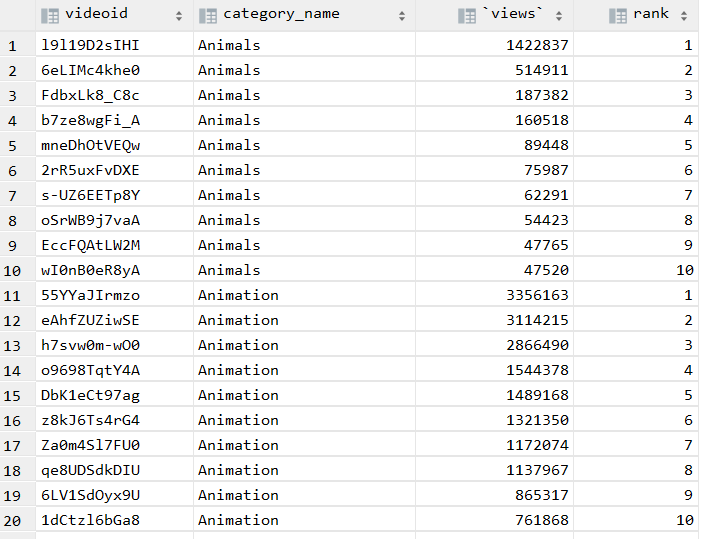Select the views column header label
The image size is (704, 539).
(x=512, y=13)
